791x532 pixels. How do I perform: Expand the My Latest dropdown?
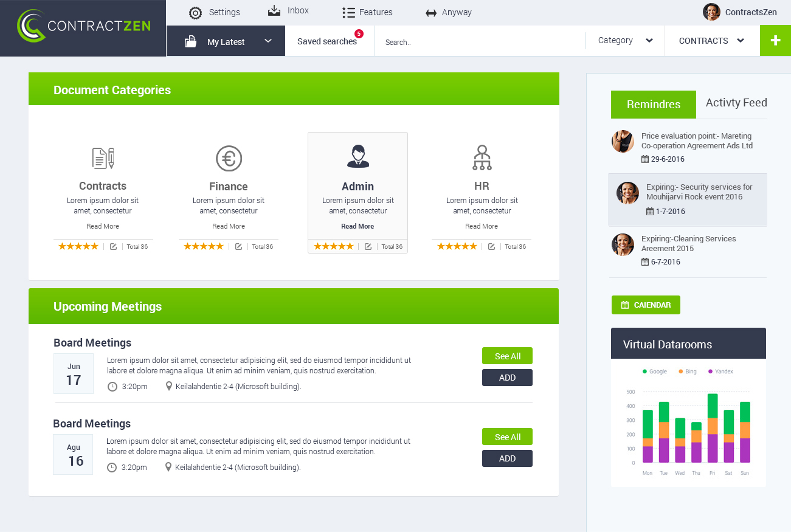pos(268,41)
